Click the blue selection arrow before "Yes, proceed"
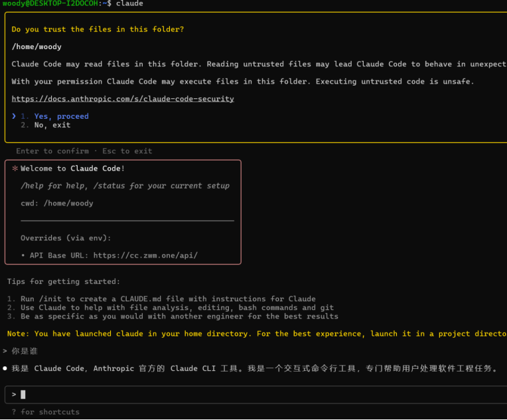 [14, 116]
